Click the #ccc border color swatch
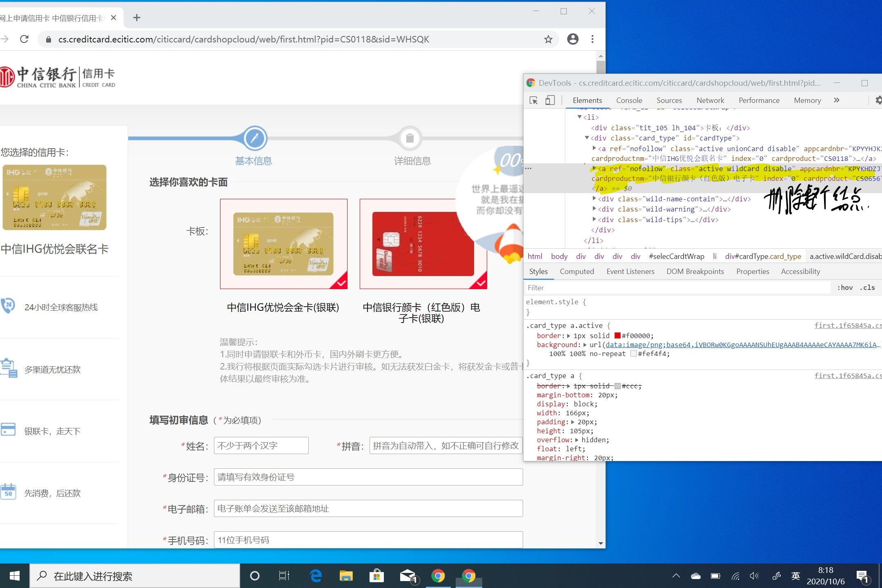This screenshot has width=882, height=588. tap(617, 386)
